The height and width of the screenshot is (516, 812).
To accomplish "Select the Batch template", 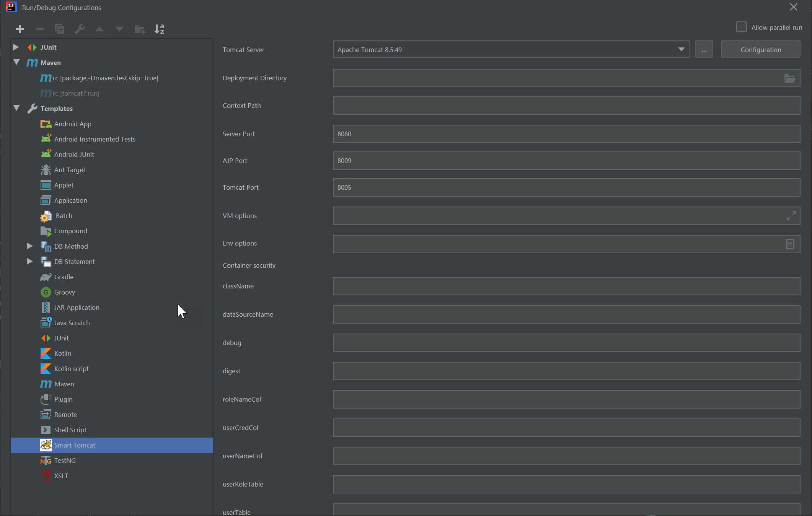I will (x=64, y=216).
